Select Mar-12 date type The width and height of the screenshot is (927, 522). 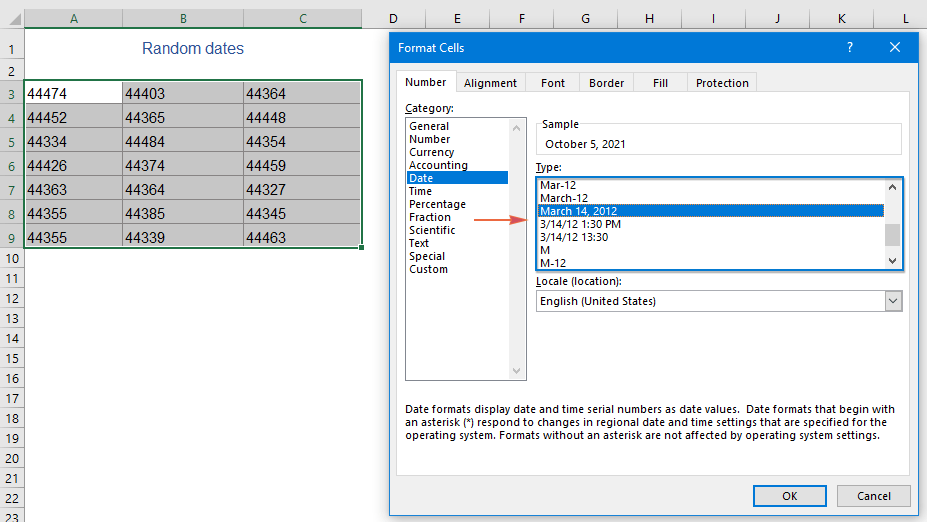pyautogui.click(x=711, y=185)
